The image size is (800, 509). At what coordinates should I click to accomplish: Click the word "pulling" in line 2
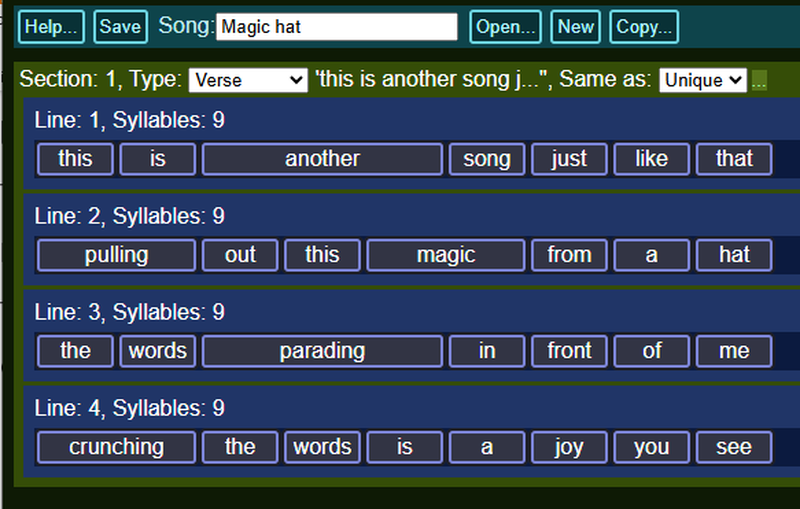116,255
